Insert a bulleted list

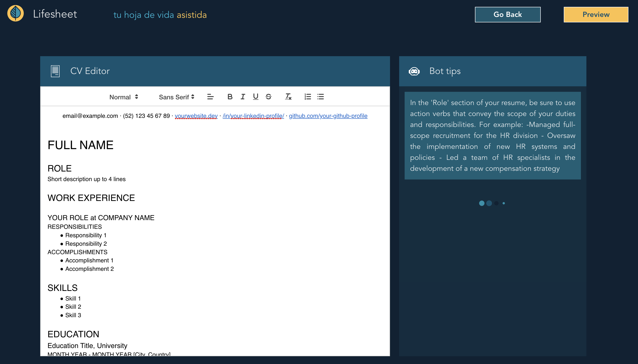click(x=321, y=97)
